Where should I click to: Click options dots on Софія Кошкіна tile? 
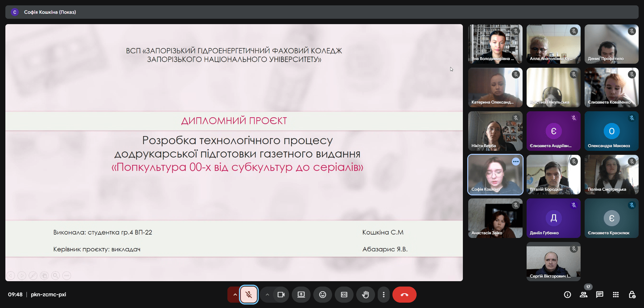click(516, 162)
